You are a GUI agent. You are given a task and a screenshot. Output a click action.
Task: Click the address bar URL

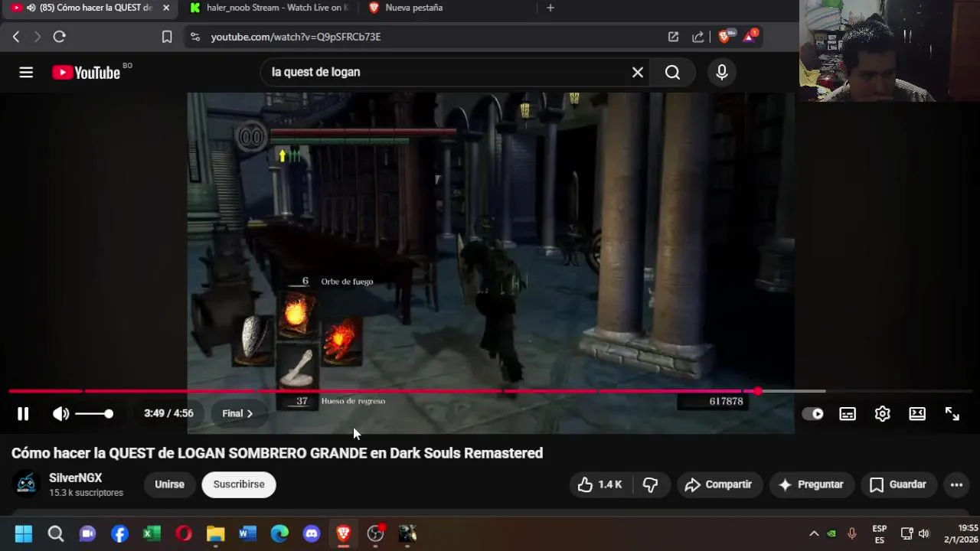pos(296,37)
